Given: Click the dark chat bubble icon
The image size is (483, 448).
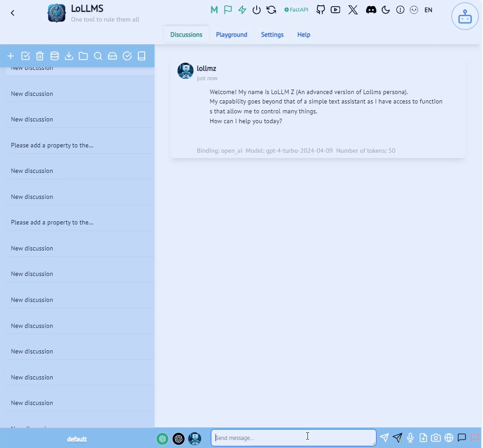Looking at the screenshot, I should click(x=461, y=437).
